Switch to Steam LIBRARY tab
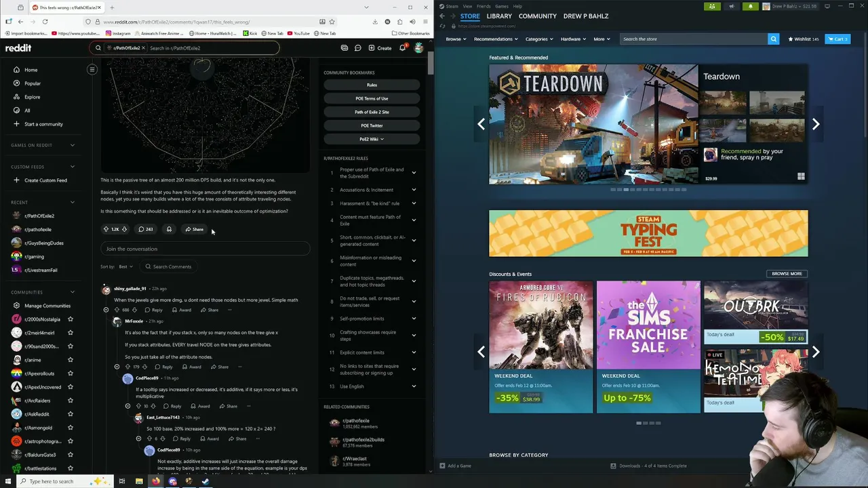This screenshot has width=868, height=488. [x=499, y=16]
